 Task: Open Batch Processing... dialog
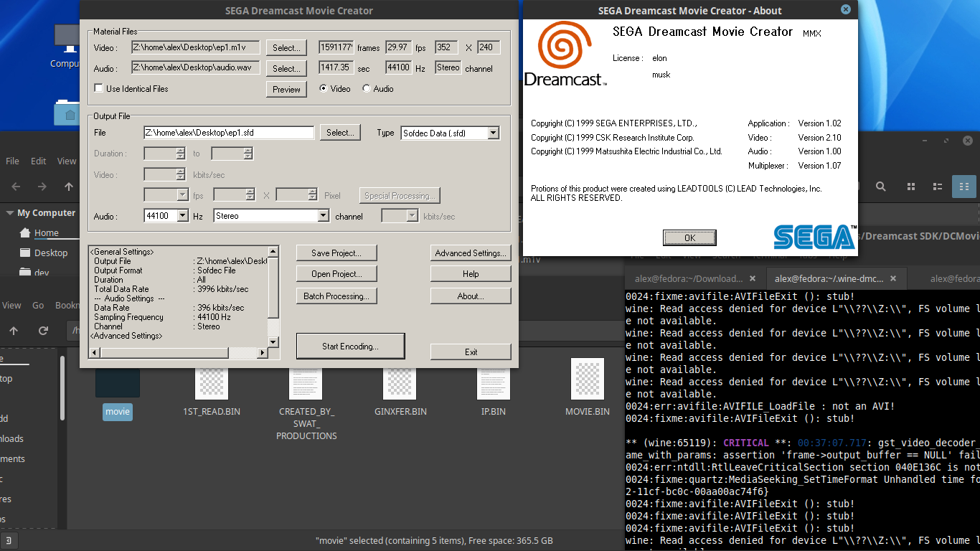pyautogui.click(x=336, y=296)
